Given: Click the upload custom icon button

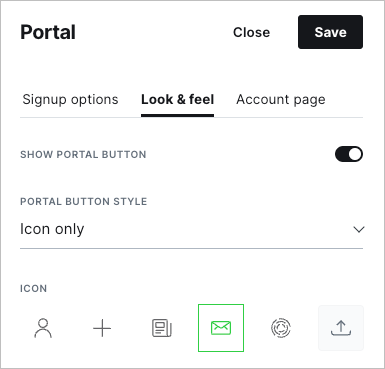Looking at the screenshot, I should click(x=341, y=328).
